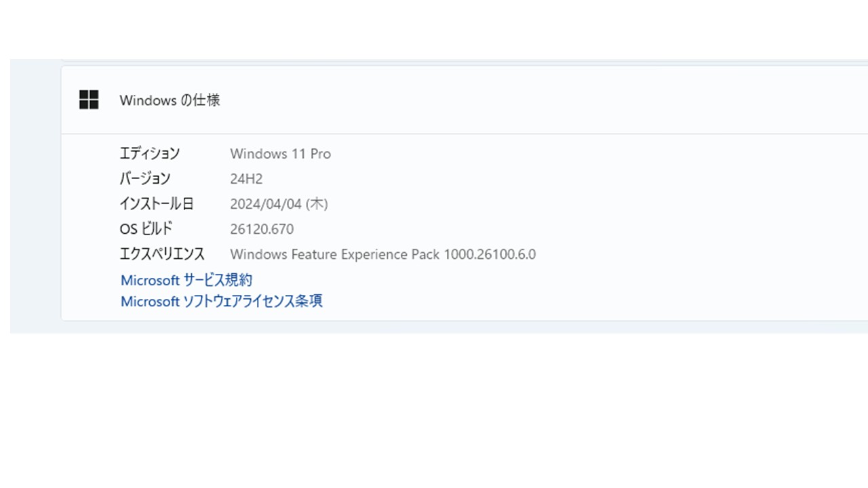The width and height of the screenshot is (868, 488).
Task: Click the エディション label
Action: 150,154
